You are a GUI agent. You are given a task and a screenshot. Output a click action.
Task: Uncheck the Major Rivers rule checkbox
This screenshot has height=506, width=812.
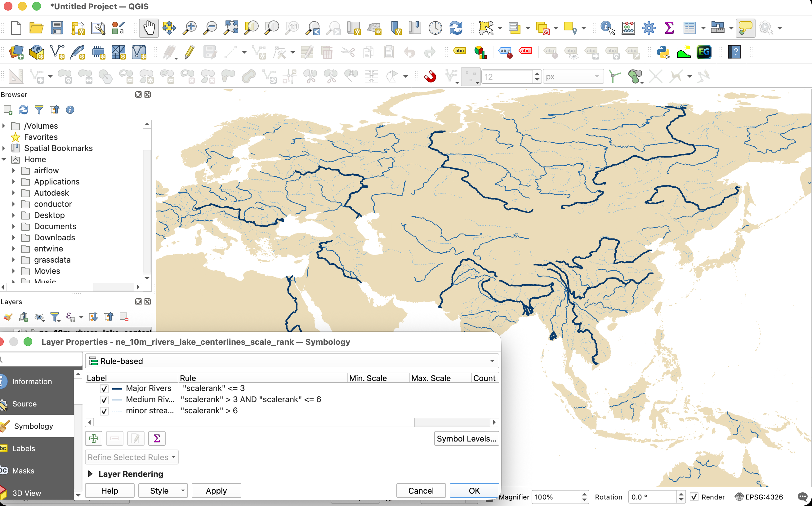104,388
